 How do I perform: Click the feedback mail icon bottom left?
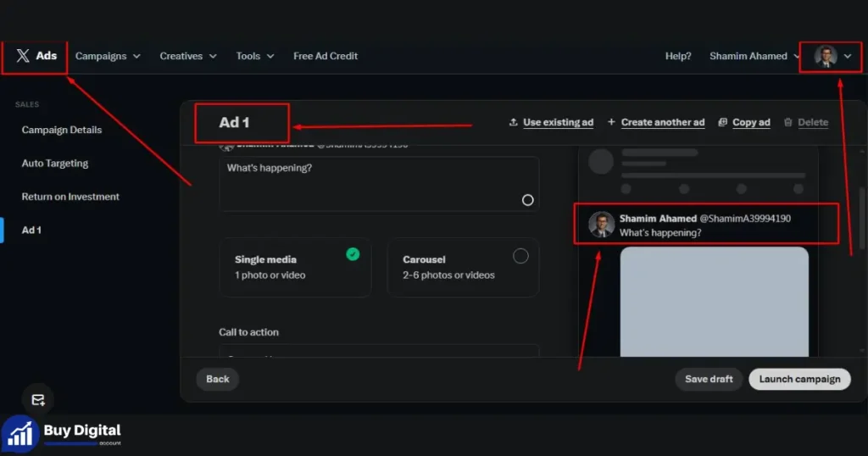click(37, 399)
